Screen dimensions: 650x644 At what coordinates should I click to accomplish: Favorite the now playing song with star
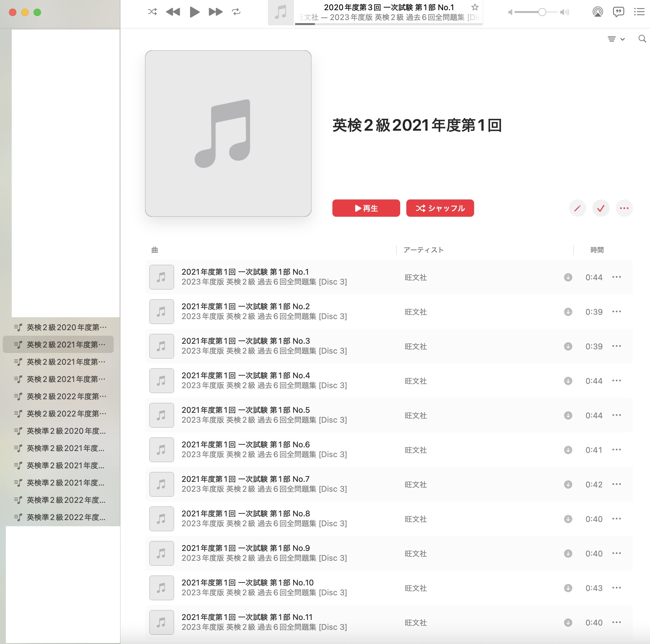475,7
